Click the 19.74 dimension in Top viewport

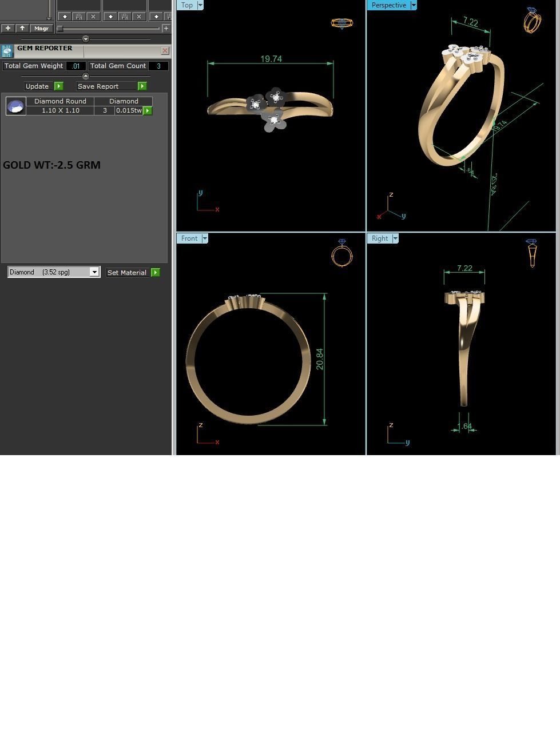tap(271, 59)
